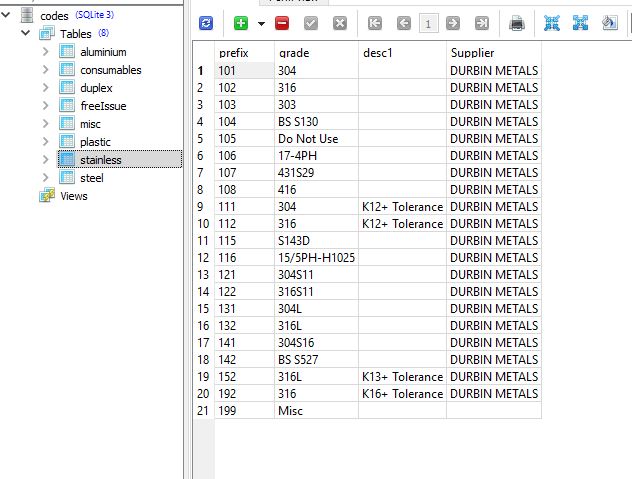Select the Tables folder in tree

tap(76, 34)
